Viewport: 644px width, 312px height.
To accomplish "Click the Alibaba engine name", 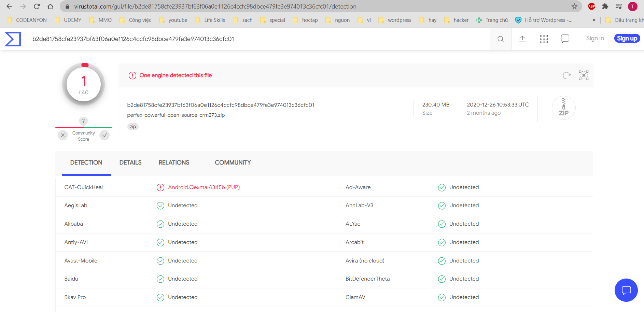I will pyautogui.click(x=74, y=224).
